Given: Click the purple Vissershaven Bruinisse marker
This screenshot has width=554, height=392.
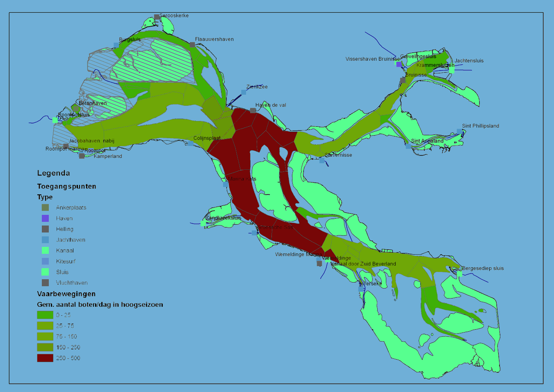Looking at the screenshot, I should click(x=399, y=64).
